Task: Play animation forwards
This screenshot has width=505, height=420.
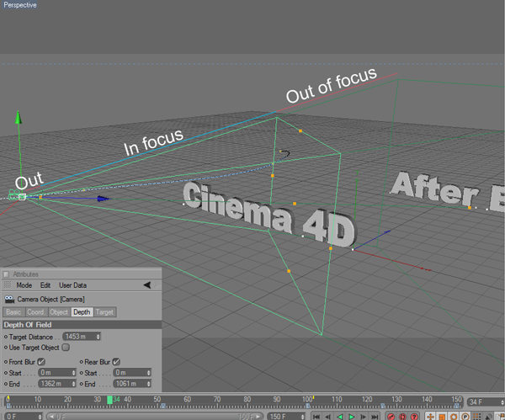Action: 351,417
